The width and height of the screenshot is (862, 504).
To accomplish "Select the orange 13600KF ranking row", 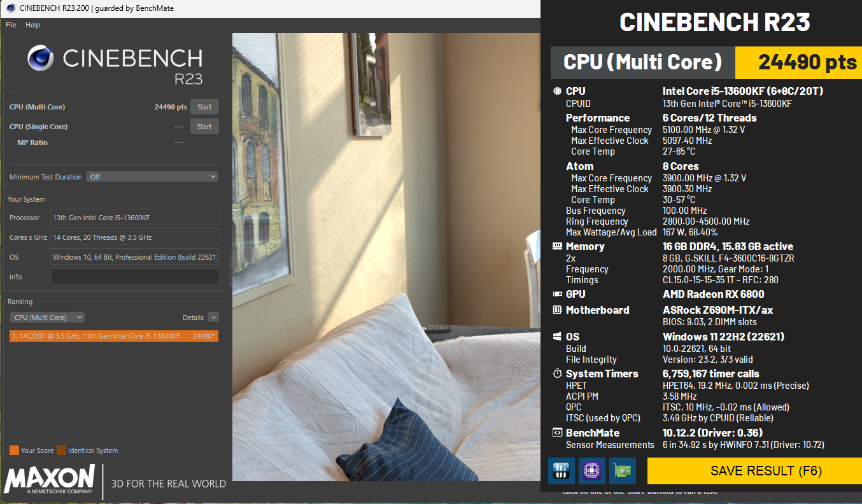I will 114,336.
